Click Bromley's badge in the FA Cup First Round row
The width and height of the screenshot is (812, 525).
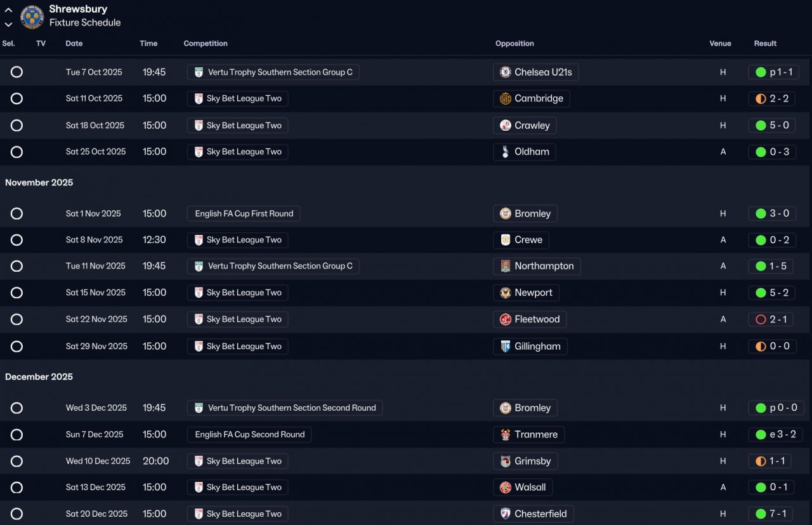pyautogui.click(x=506, y=214)
